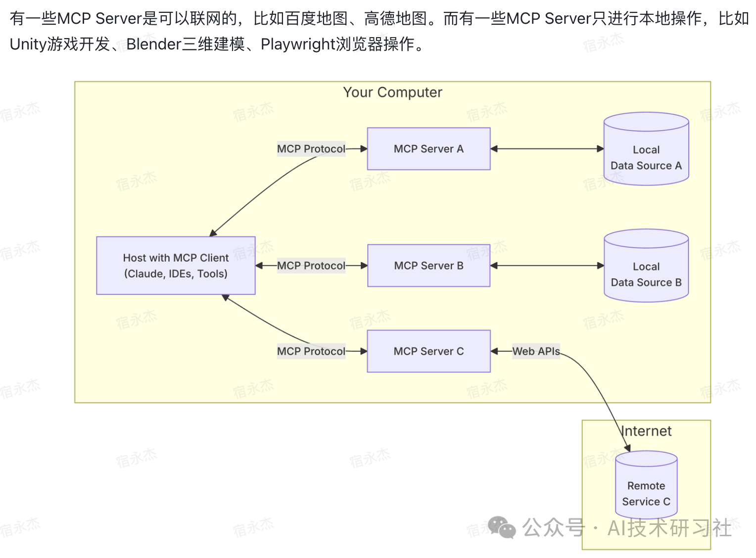Select the MCP Server B box
This screenshot has height=558, width=756.
pyautogui.click(x=428, y=266)
